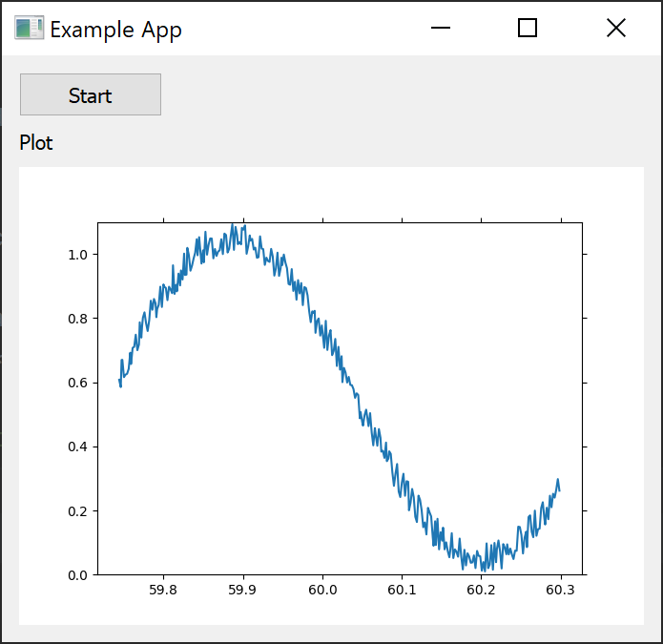Click the 0.8 y-axis tick label
Screen dimensions: 663x644
(x=78, y=319)
